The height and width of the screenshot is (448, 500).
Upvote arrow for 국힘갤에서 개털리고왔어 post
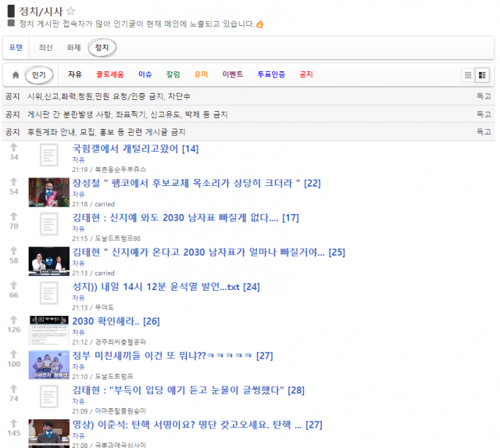point(13,147)
